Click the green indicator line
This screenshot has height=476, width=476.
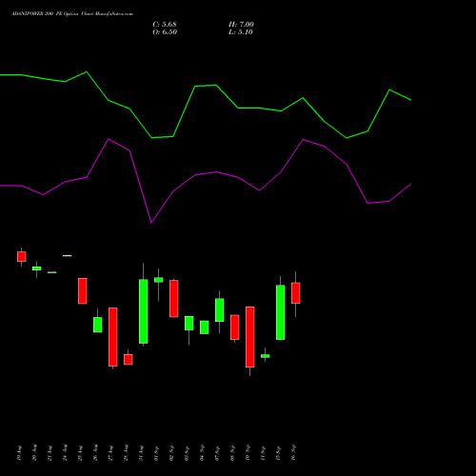click(206, 86)
